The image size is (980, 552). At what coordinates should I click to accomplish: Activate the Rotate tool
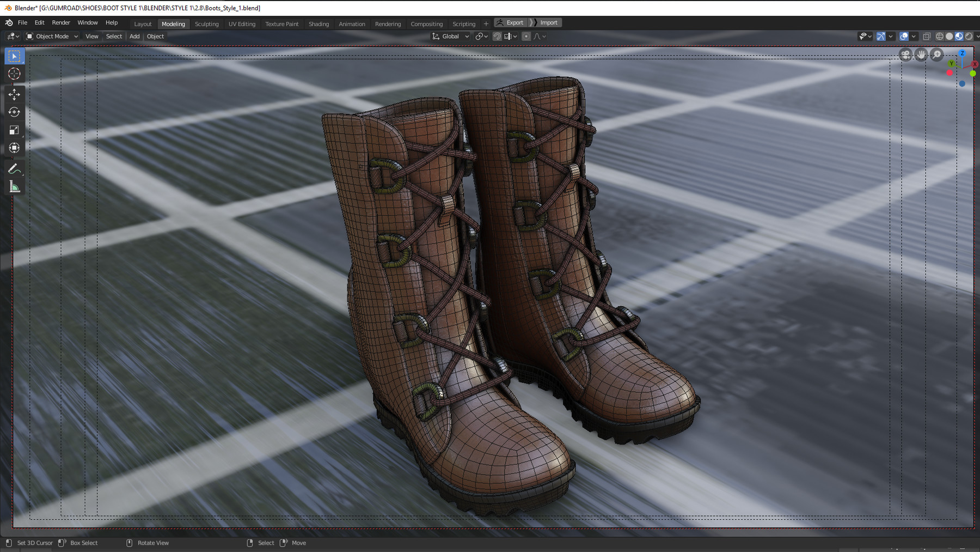tap(15, 112)
